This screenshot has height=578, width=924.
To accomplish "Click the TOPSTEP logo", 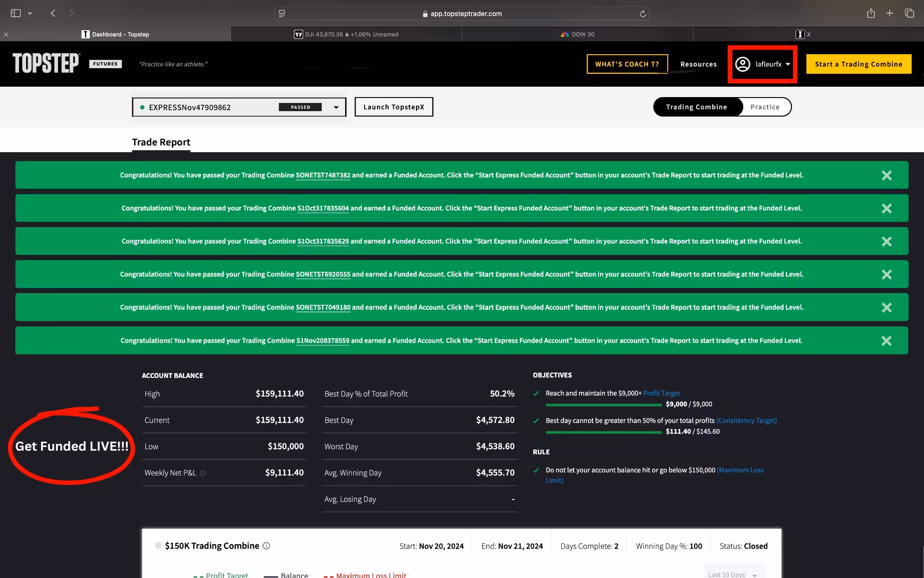I will [x=46, y=63].
